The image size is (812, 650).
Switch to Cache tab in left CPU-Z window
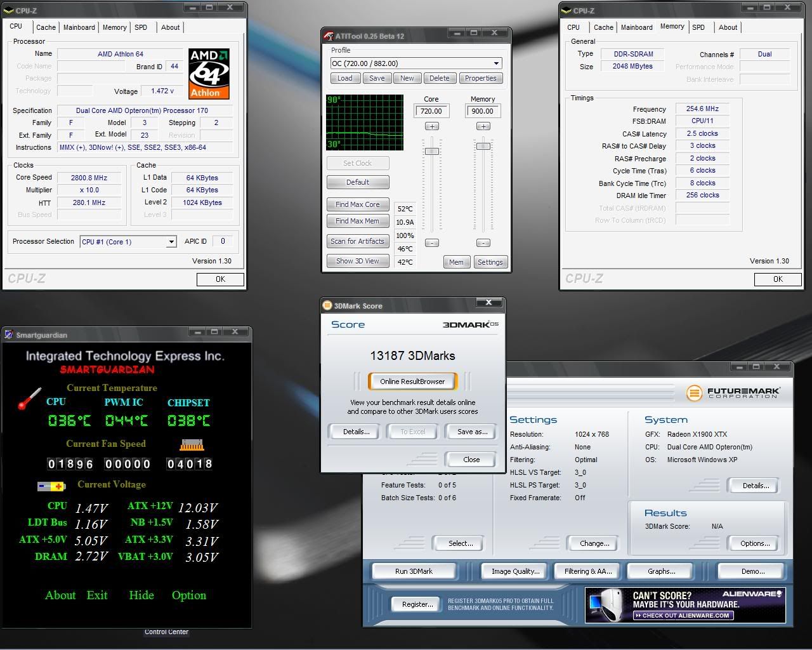point(46,27)
